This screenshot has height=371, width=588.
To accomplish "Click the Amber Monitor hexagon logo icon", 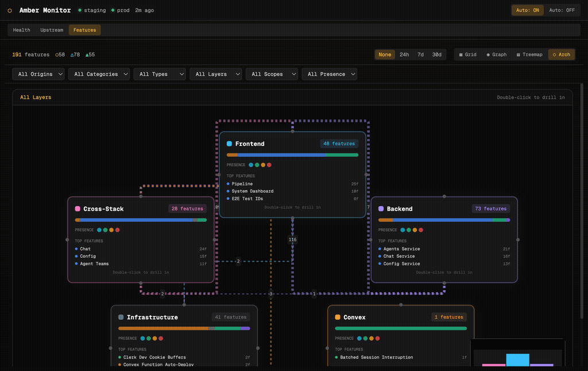I will point(10,10).
